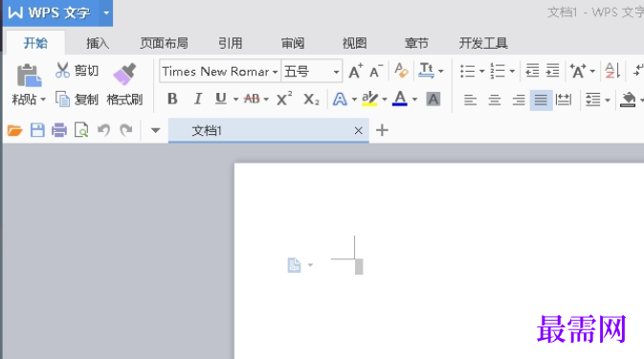The height and width of the screenshot is (359, 644).
Task: Toggle superscript X² formatting
Action: coord(284,99)
